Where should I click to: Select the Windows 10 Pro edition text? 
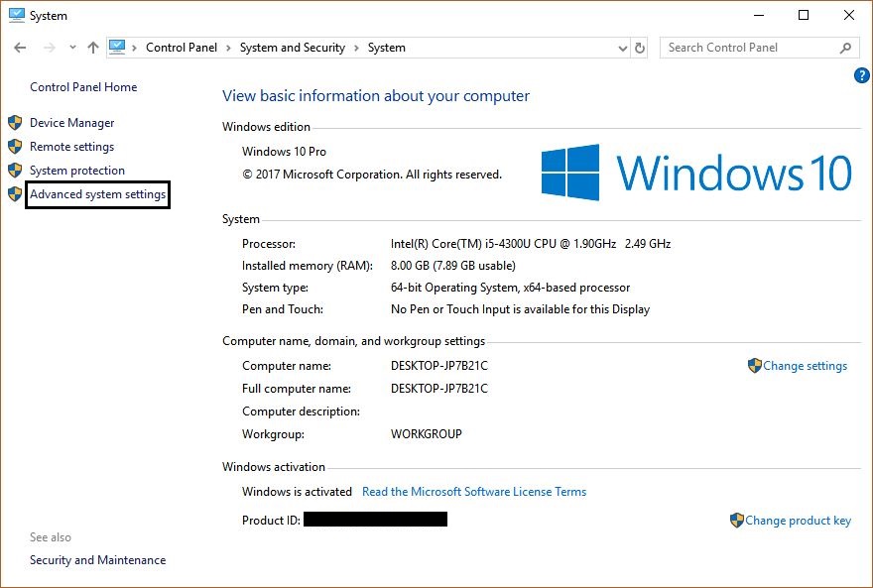(x=284, y=152)
